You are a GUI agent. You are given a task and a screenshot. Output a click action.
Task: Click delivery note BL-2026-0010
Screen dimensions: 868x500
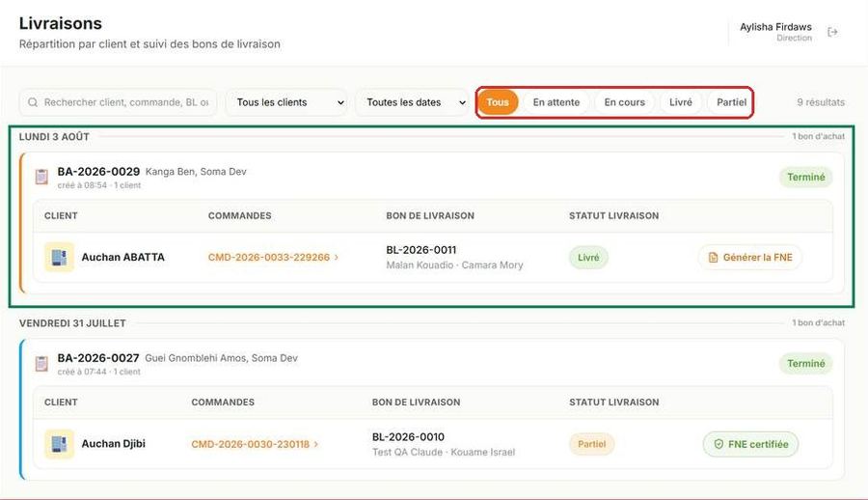[x=408, y=437]
